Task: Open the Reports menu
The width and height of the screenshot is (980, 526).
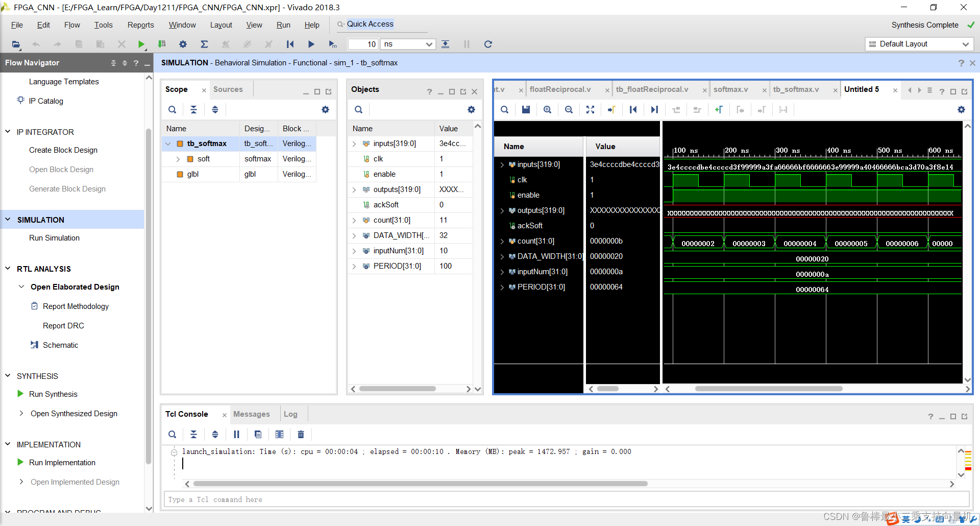Action: (x=140, y=25)
